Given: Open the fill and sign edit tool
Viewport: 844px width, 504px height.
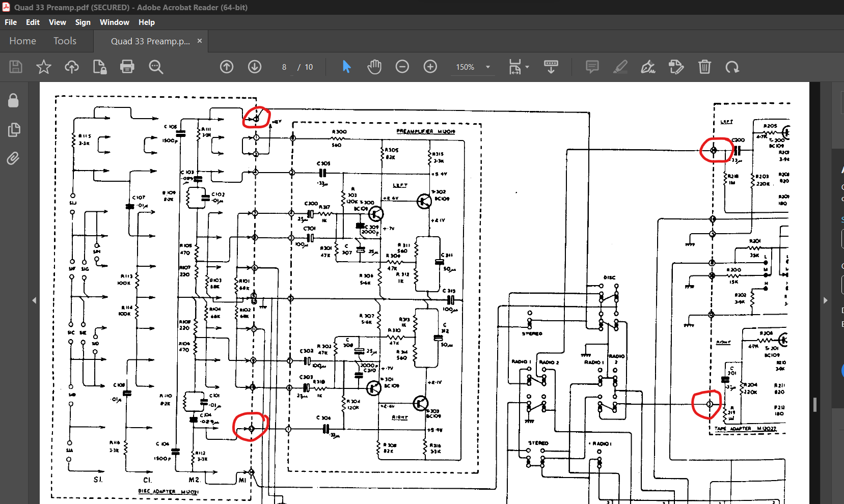Looking at the screenshot, I should (676, 67).
